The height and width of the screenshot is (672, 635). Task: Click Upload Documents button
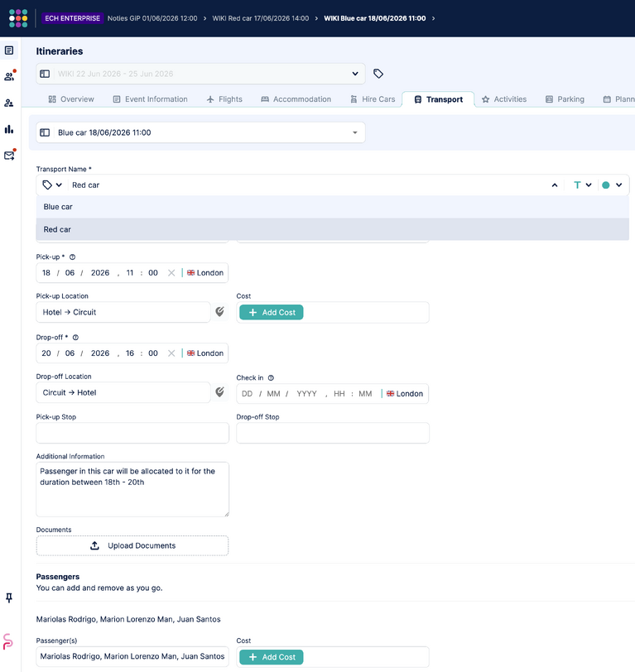pyautogui.click(x=132, y=545)
